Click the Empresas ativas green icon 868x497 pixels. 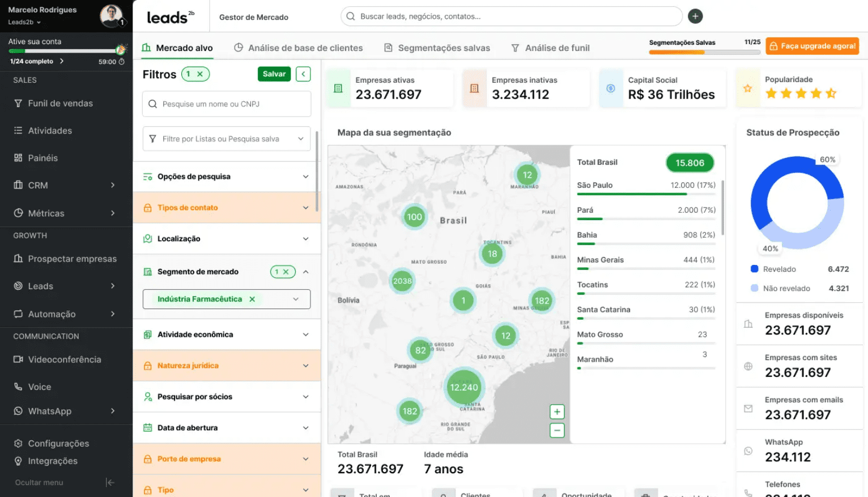[x=338, y=88]
